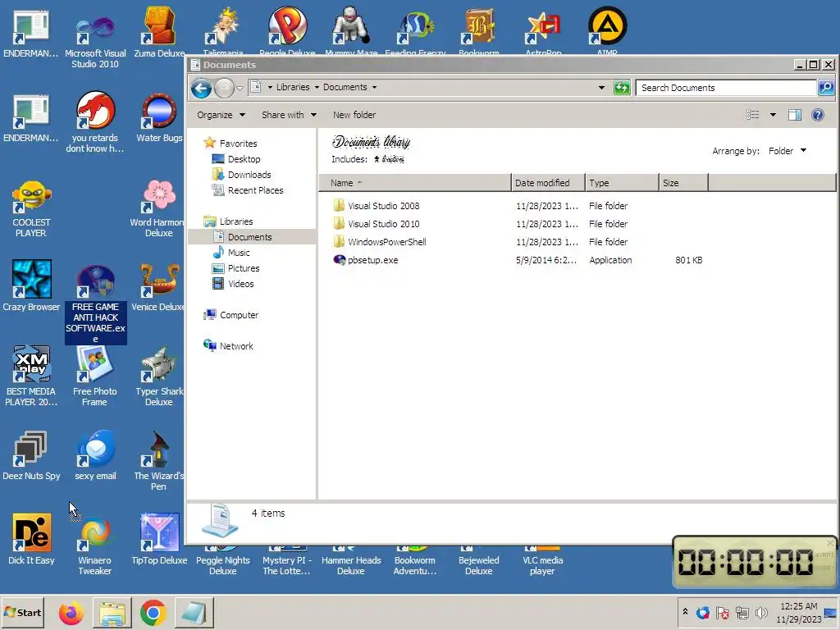
Task: Click the red flag Action Center tray icon
Action: point(722,612)
